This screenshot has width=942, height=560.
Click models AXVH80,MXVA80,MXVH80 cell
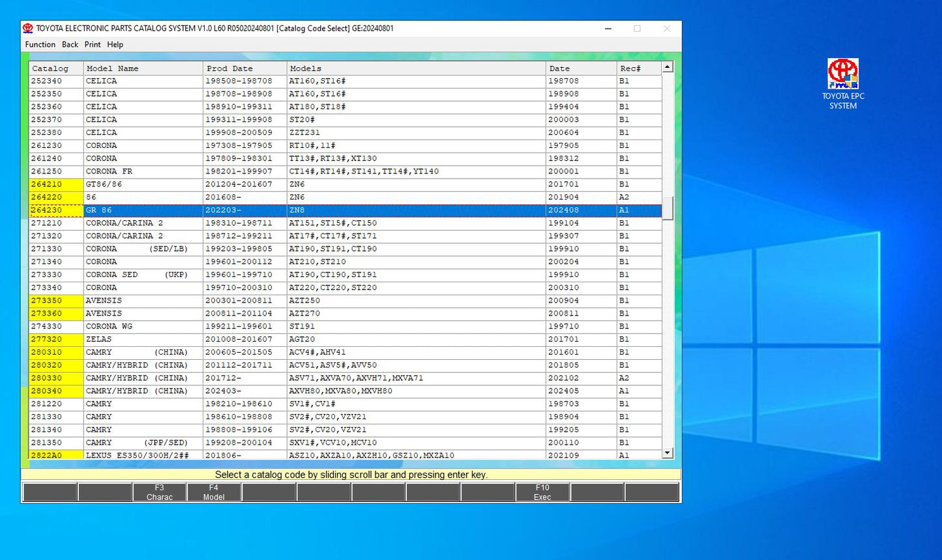tap(417, 391)
